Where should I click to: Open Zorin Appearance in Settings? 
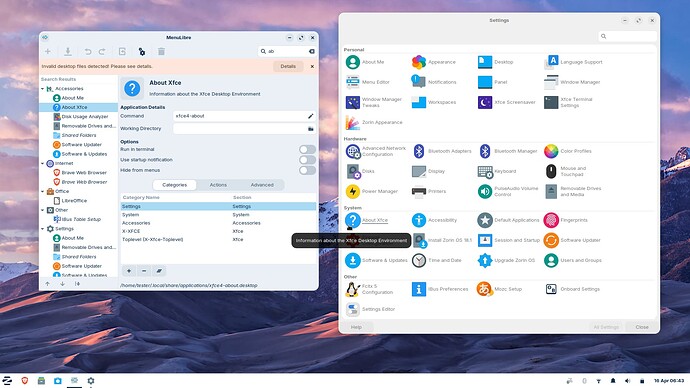(374, 122)
